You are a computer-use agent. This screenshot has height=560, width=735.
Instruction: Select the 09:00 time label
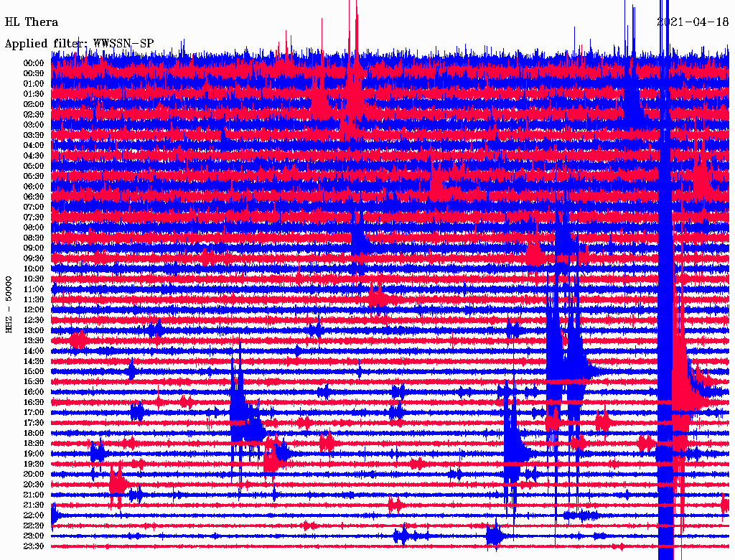point(34,248)
